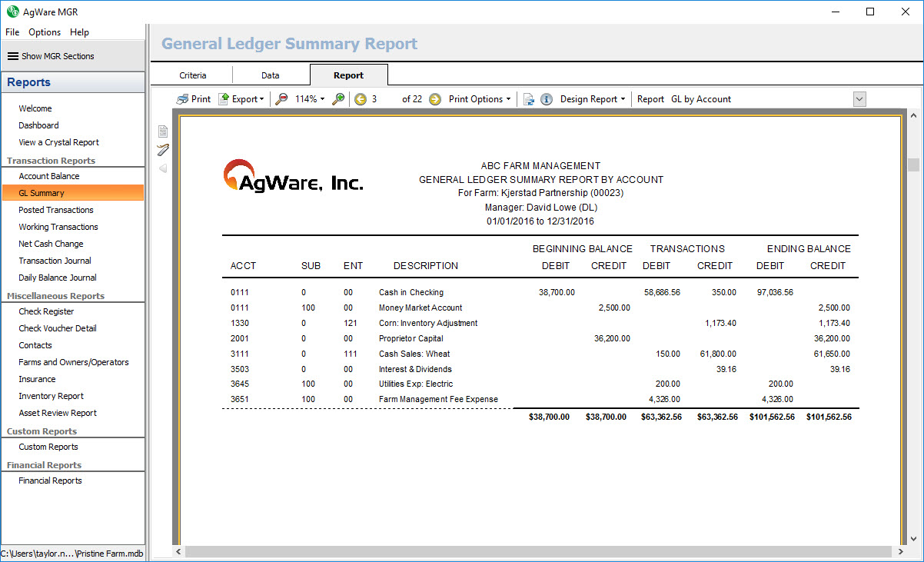Click the current page number field
This screenshot has width=924, height=562.
click(x=383, y=99)
